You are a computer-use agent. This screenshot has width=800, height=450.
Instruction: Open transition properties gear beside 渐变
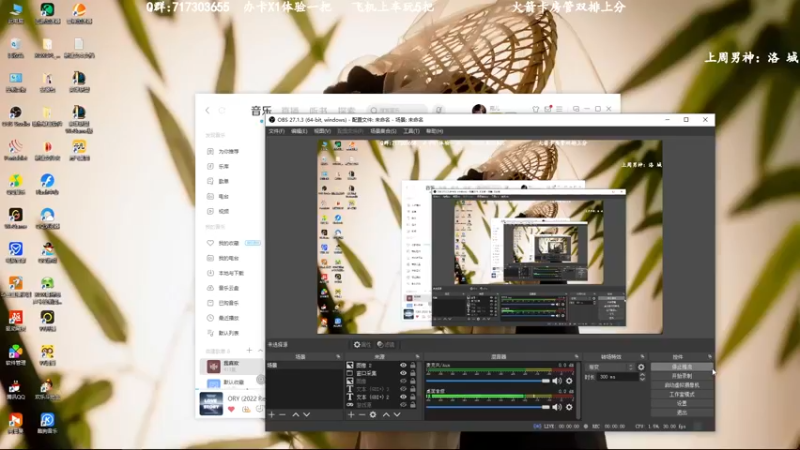coord(641,367)
